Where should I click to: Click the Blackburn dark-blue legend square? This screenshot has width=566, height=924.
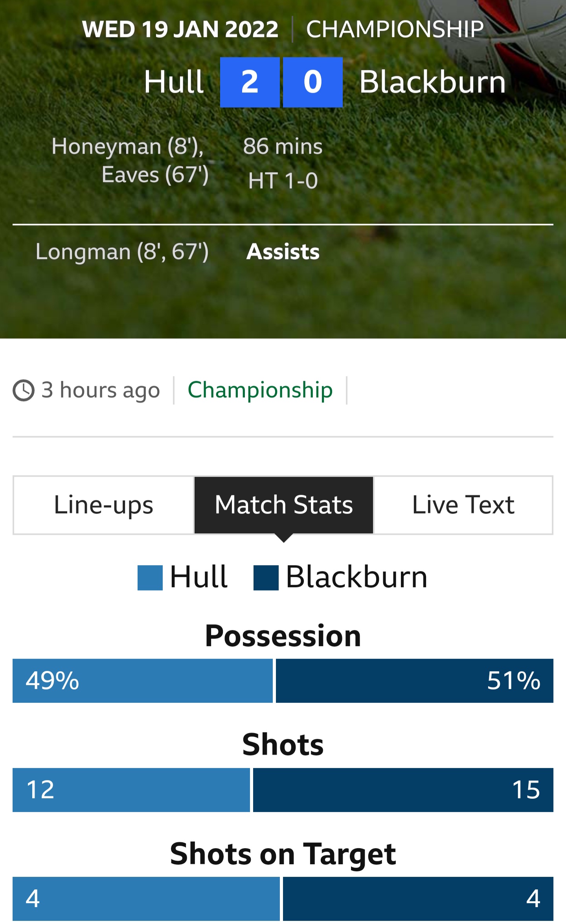[x=266, y=578]
